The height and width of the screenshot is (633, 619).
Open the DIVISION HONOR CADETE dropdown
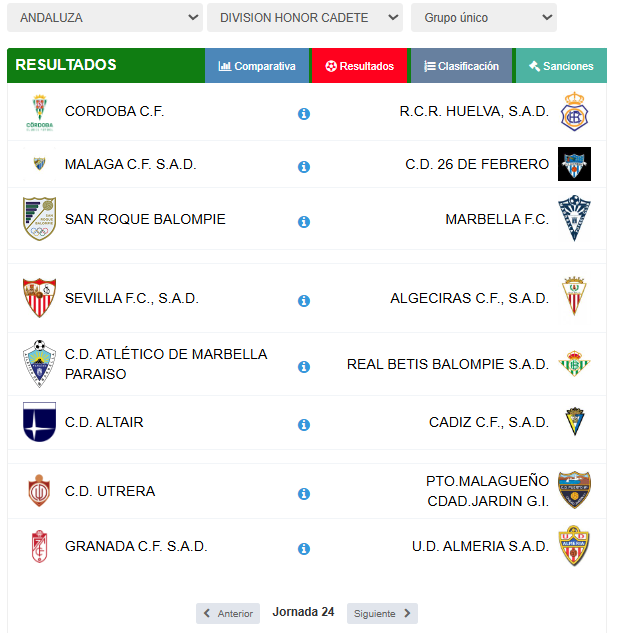click(x=305, y=18)
